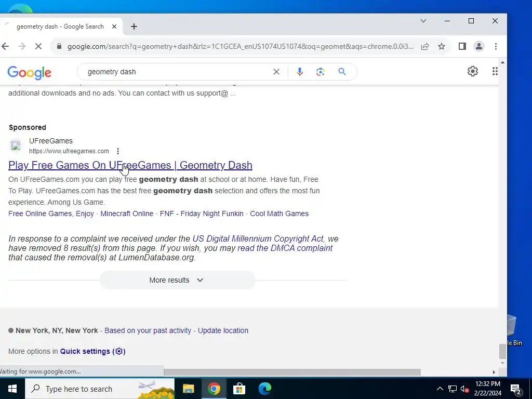Click Based on your past activity
This screenshot has width=532, height=399.
pyautogui.click(x=148, y=330)
